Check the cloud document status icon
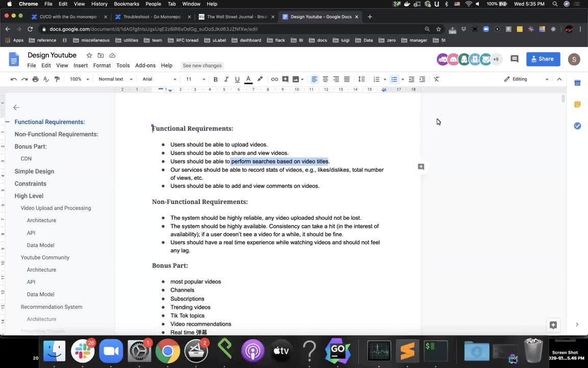This screenshot has height=368, width=588. [x=112, y=56]
